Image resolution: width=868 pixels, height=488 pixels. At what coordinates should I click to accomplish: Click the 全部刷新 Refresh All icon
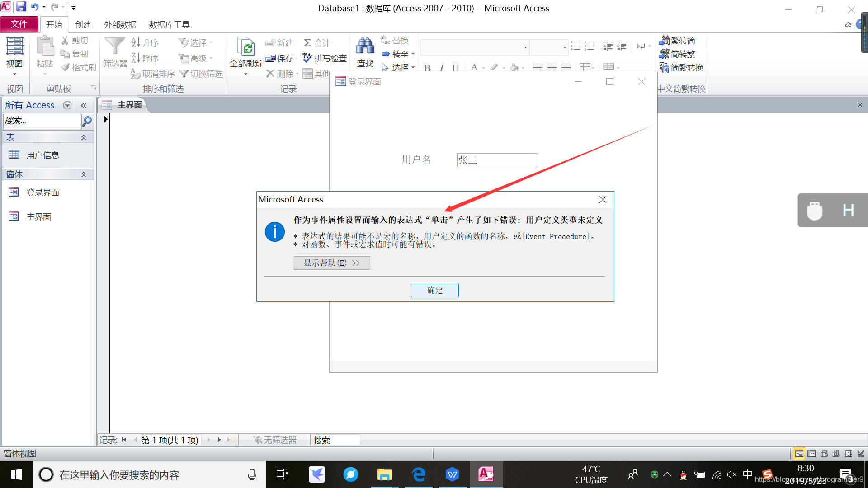(x=246, y=47)
